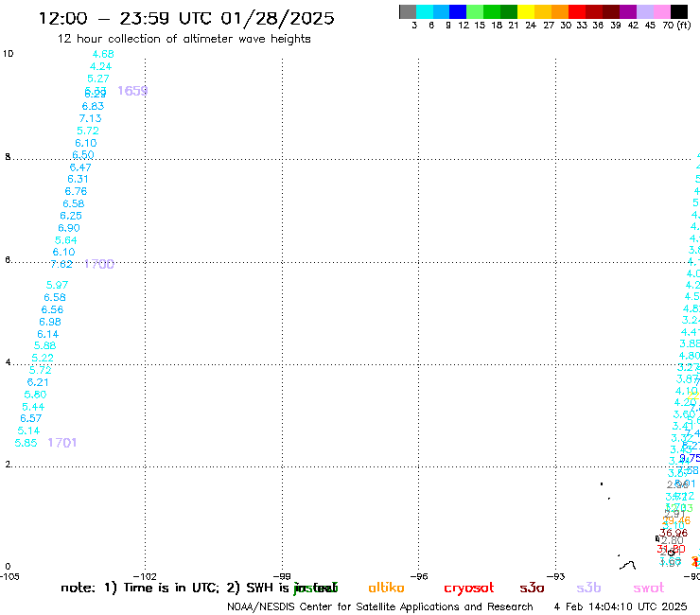
Task: Select the 's3a' satellite legend label
Action: pyautogui.click(x=532, y=588)
